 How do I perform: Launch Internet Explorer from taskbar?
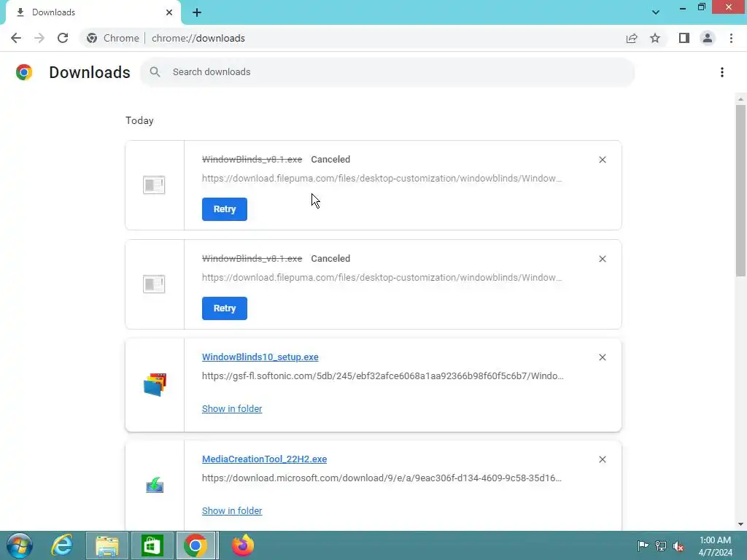pos(62,545)
